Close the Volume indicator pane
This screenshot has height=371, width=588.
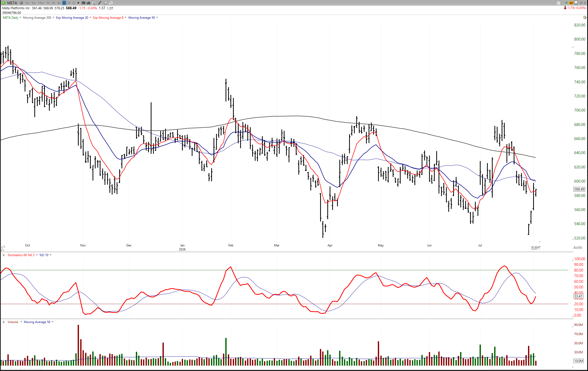[x=4, y=322]
